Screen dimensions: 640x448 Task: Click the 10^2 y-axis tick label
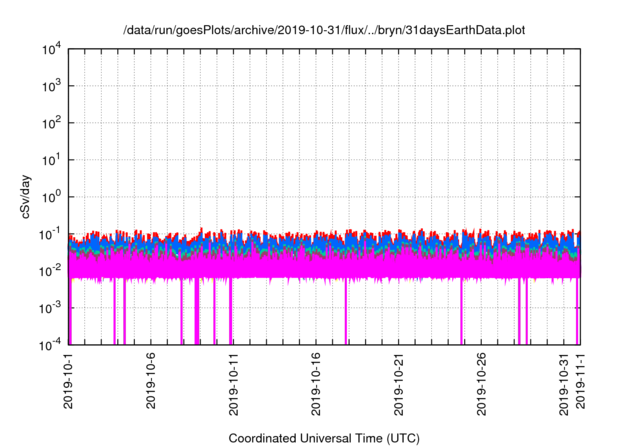pyautogui.click(x=52, y=123)
